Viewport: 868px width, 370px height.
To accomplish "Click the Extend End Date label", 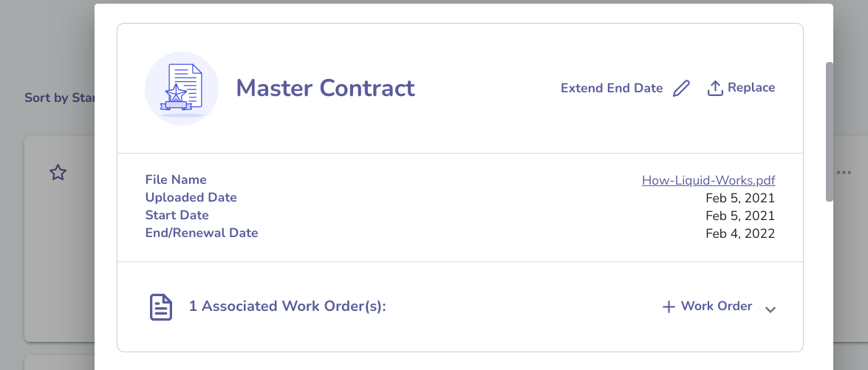I will coord(612,88).
